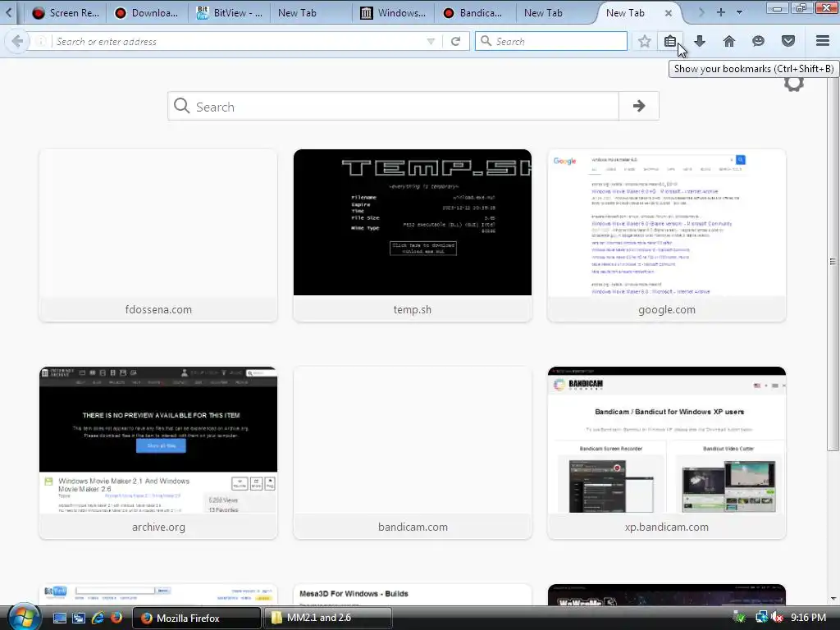The width and height of the screenshot is (840, 630).
Task: Click the scrollbar down arrow
Action: (833, 598)
